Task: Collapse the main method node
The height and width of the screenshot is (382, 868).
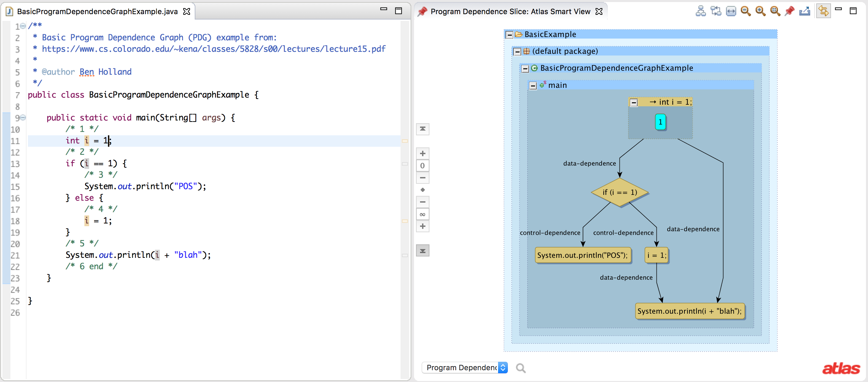Action: pyautogui.click(x=533, y=85)
